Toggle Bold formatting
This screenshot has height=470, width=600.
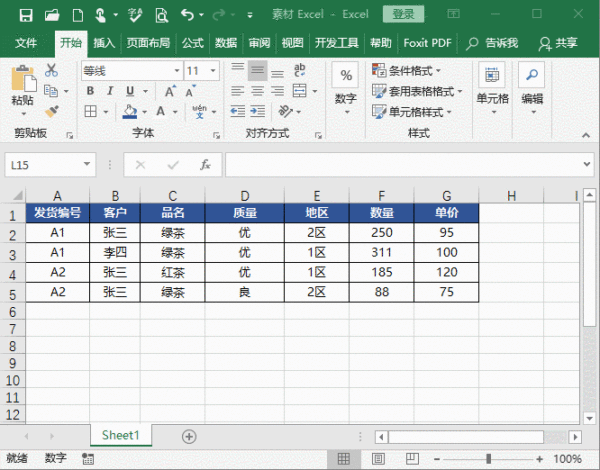click(x=90, y=91)
